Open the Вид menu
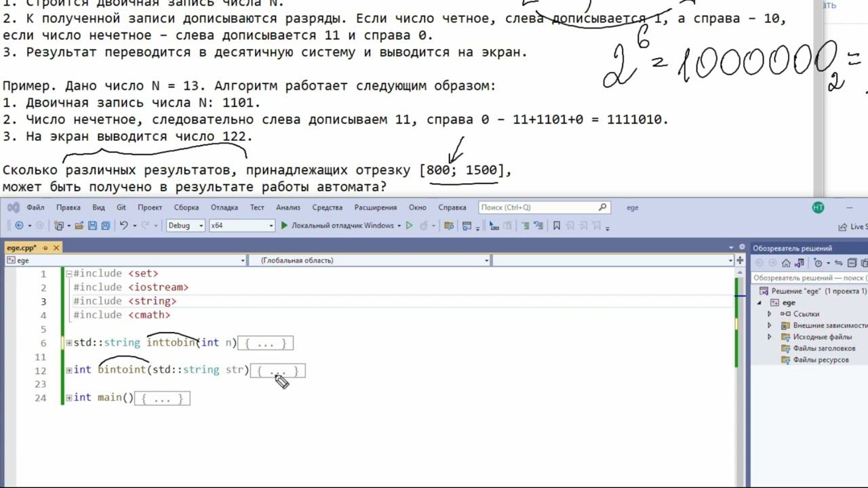The height and width of the screenshot is (488, 868). tap(98, 207)
